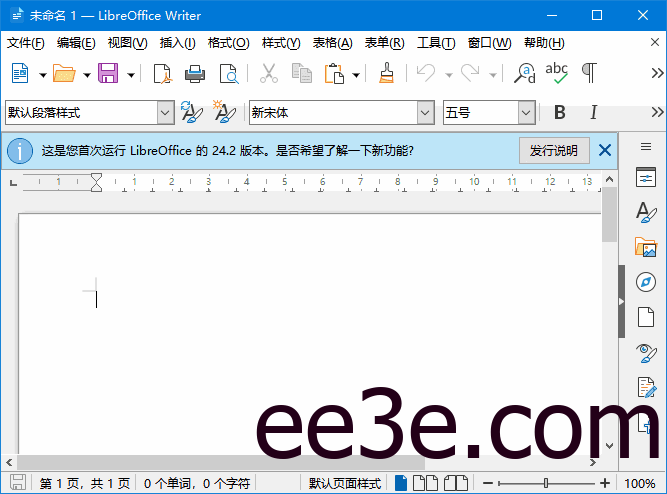
Task: Open the 帮助(H) menu
Action: point(544,43)
